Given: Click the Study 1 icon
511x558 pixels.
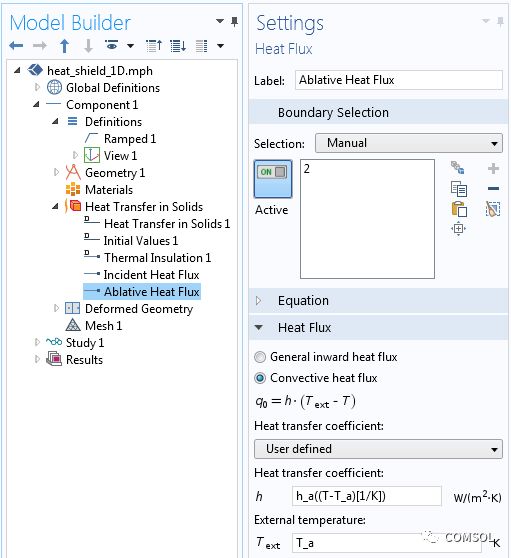Looking at the screenshot, I should [x=54, y=342].
